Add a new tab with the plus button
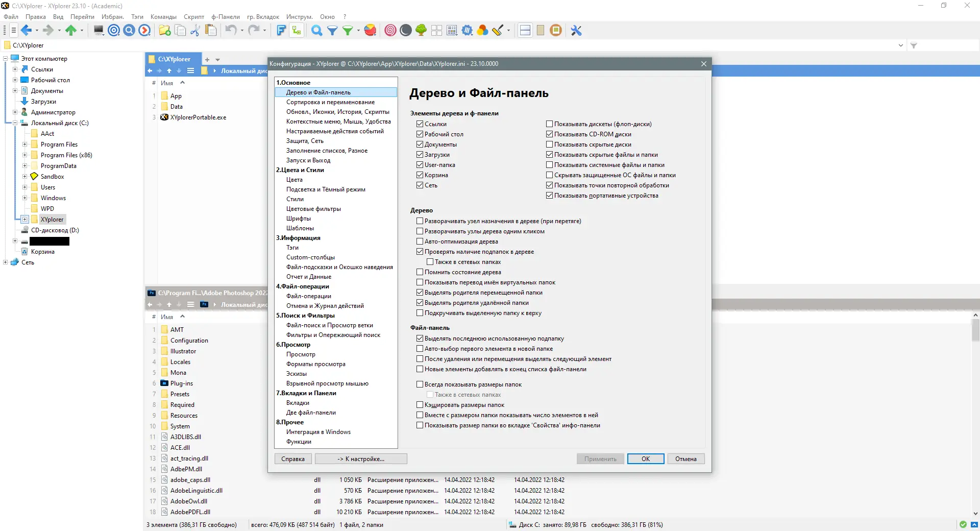Screen dimensions: 980x531 coord(207,60)
